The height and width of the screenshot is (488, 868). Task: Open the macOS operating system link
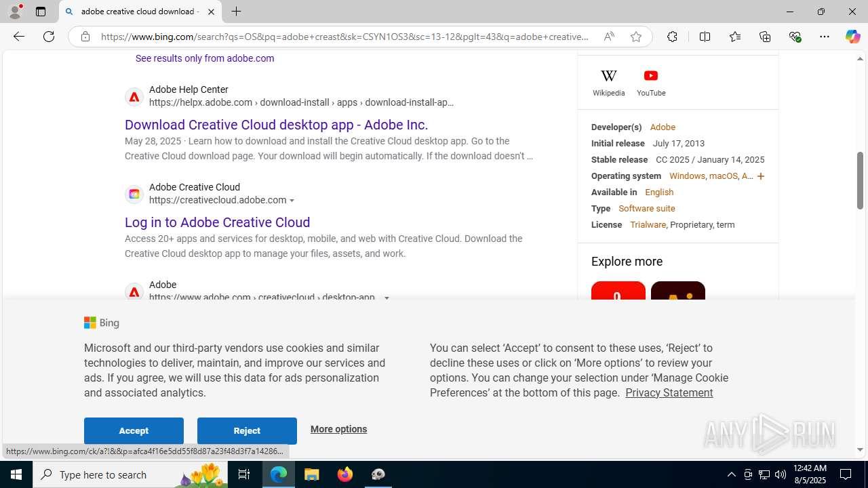723,176
